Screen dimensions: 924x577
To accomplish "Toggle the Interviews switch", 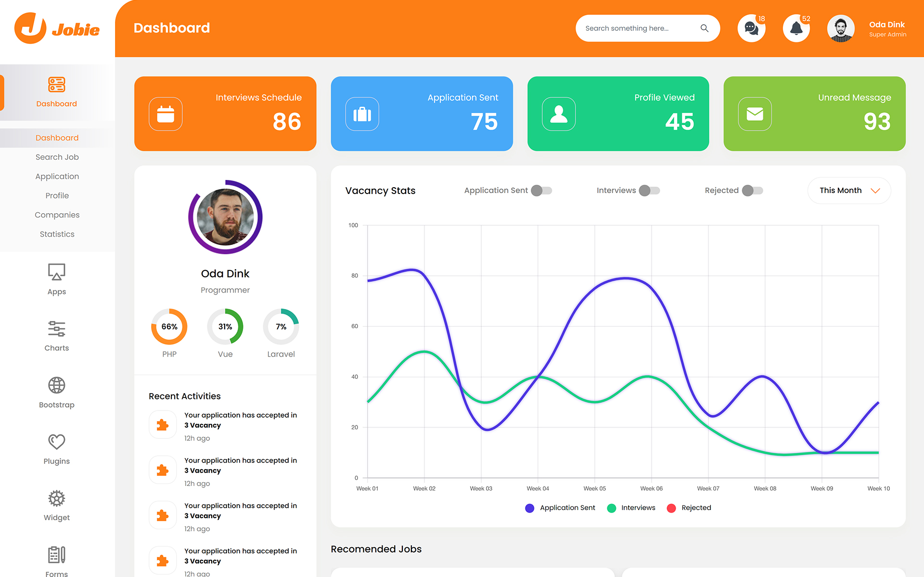I will coord(649,191).
